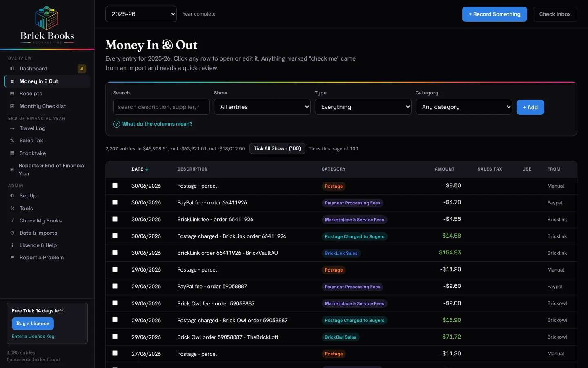The height and width of the screenshot is (368, 588).
Task: Click the Data & Imports icon
Action: coord(12,233)
